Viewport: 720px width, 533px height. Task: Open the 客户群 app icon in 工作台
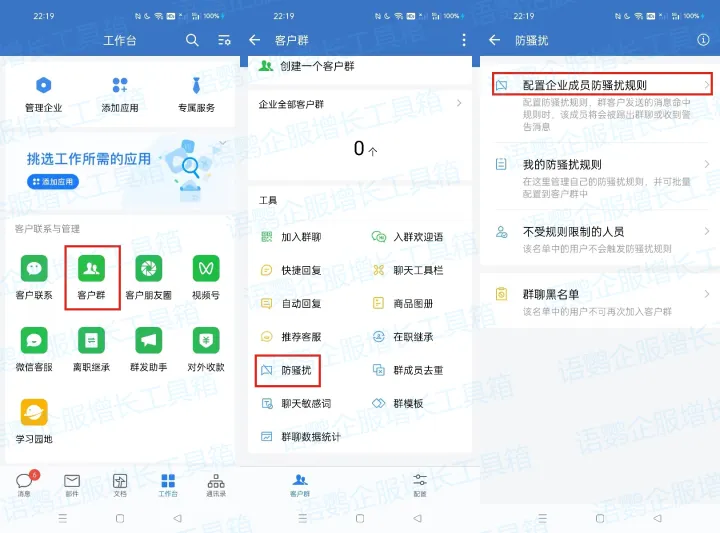tap(92, 268)
